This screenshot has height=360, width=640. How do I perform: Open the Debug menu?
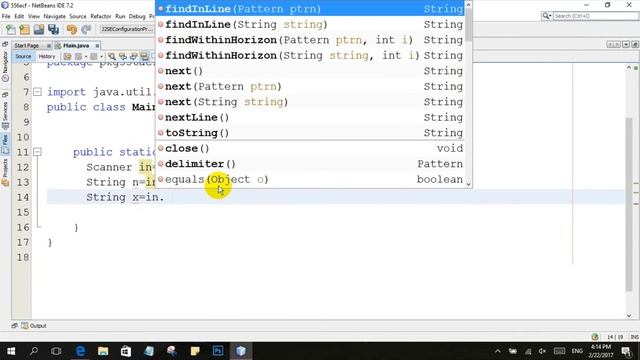tap(137, 16)
